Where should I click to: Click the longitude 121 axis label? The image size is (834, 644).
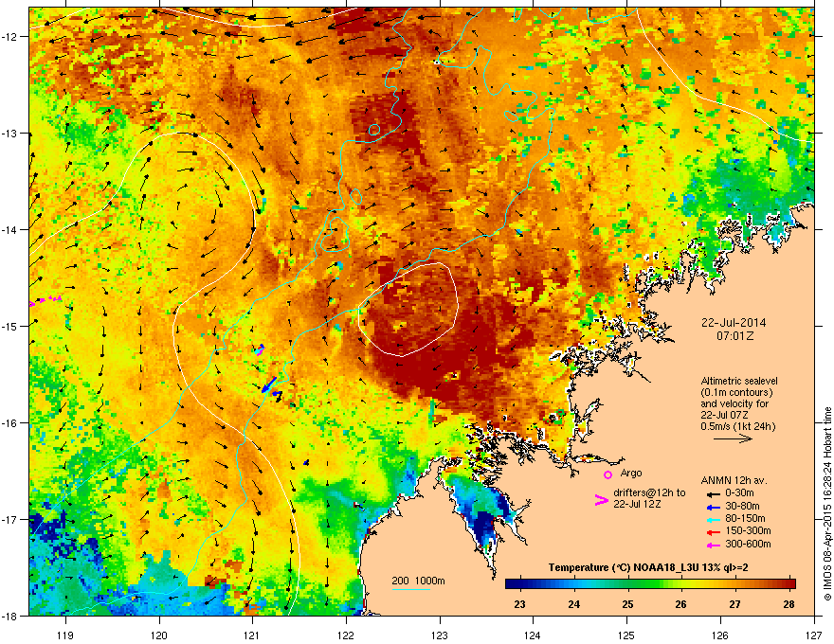coord(252,635)
